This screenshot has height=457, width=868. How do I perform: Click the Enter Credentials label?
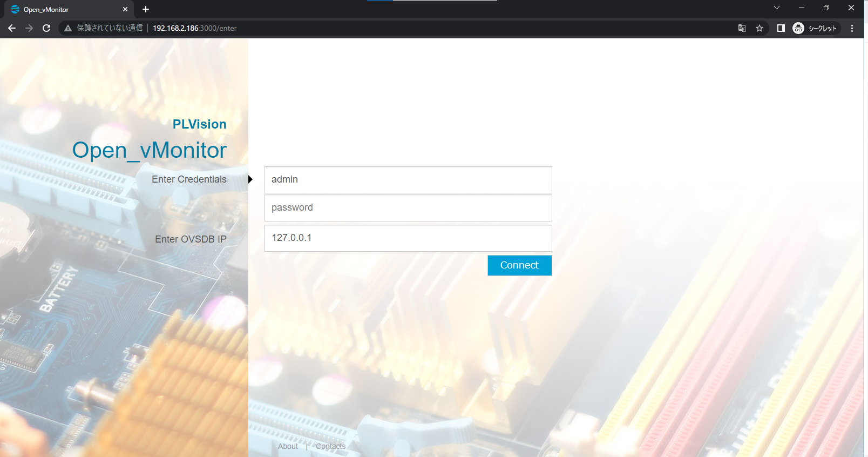pos(189,179)
